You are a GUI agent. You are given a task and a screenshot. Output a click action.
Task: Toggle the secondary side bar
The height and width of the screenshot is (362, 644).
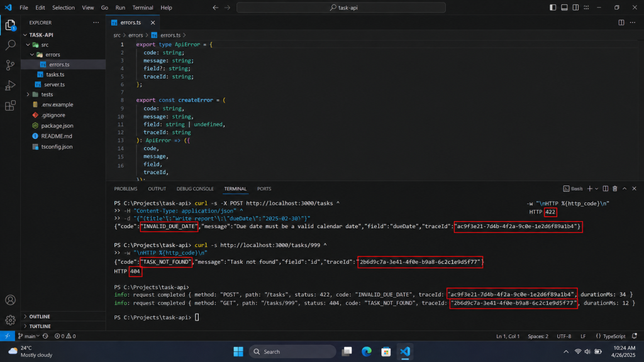point(576,8)
